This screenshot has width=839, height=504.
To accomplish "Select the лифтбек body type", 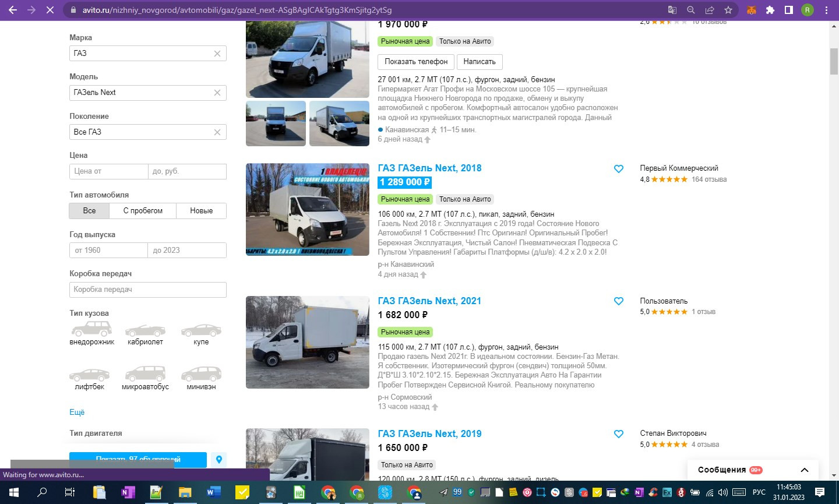I will tap(89, 379).
